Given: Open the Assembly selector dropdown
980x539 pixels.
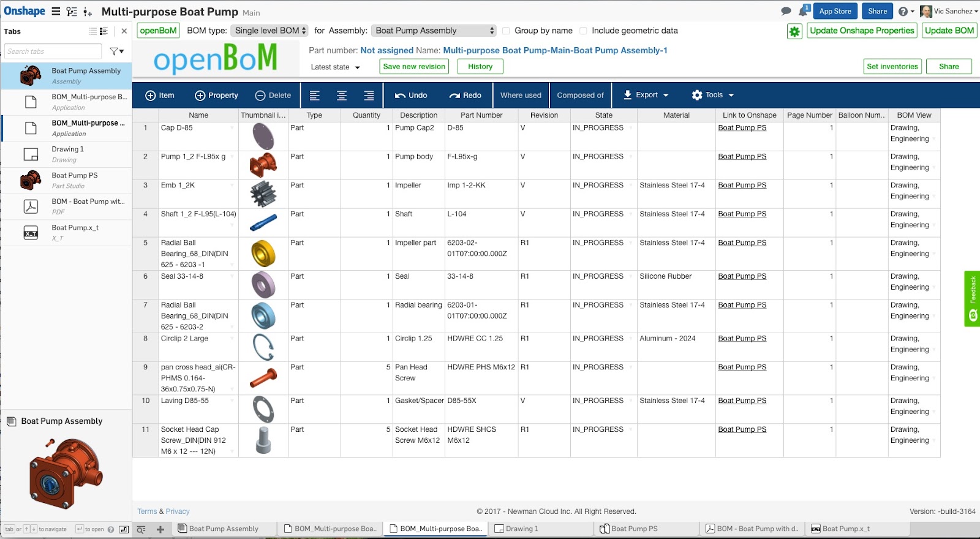Looking at the screenshot, I should coord(434,31).
